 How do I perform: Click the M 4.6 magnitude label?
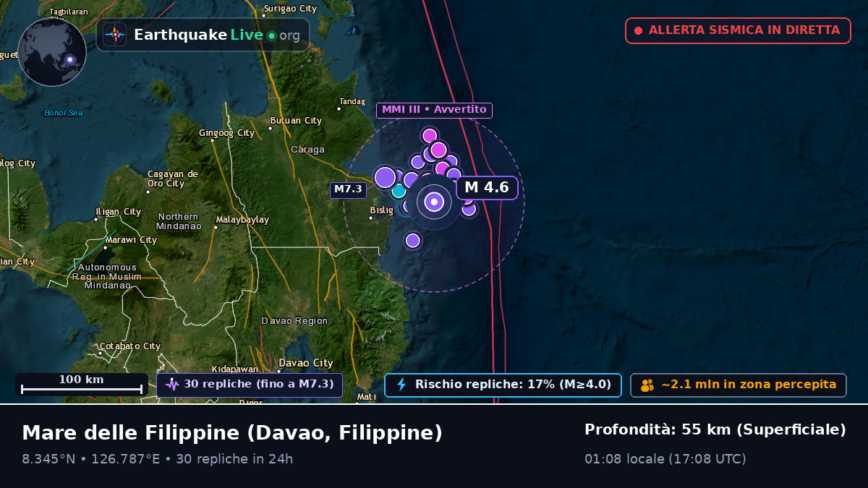pos(487,188)
